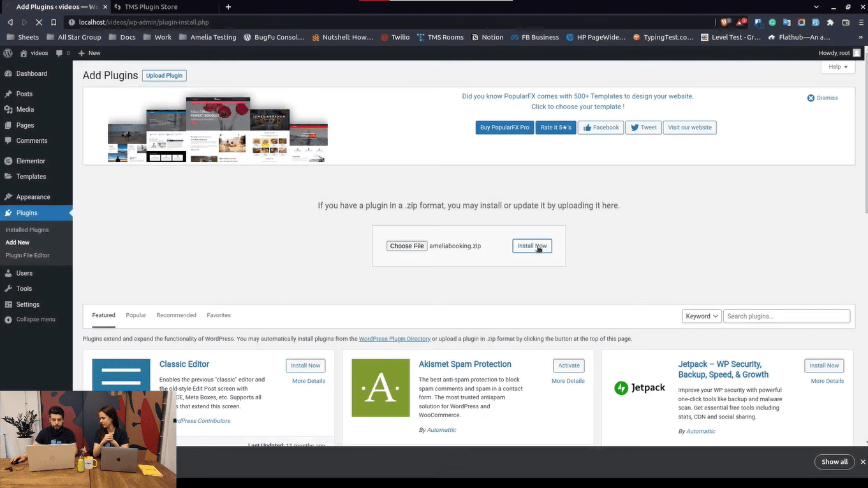868x488 pixels.
Task: Open Installed Plugins submenu item
Action: coord(27,230)
